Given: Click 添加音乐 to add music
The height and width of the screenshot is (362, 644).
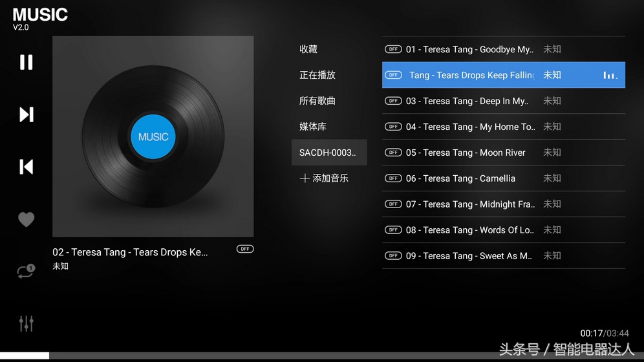Looking at the screenshot, I should point(324,178).
